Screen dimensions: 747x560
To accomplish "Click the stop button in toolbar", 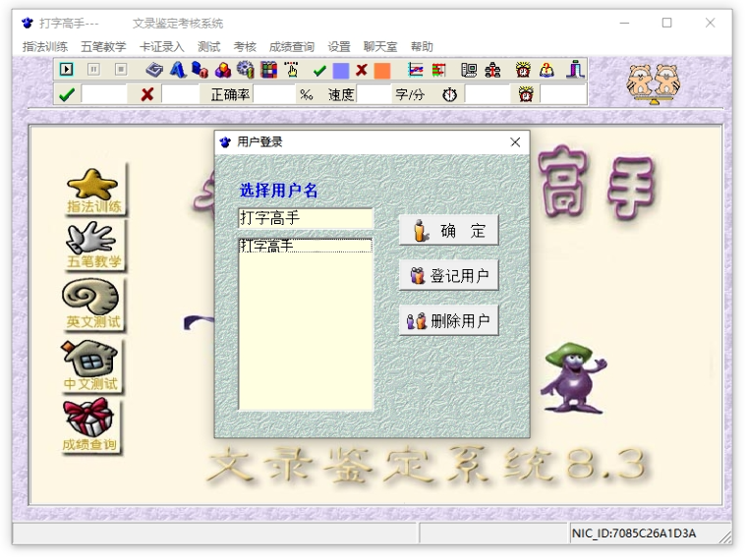I will coord(121,70).
